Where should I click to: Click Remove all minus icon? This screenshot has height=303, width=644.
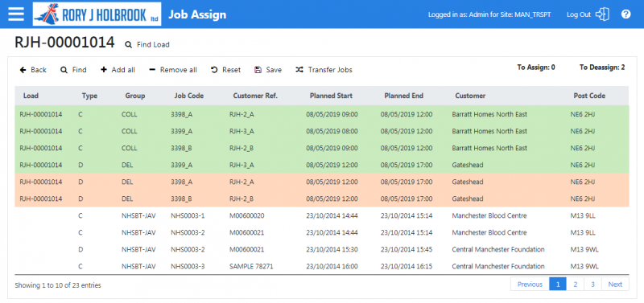pos(152,70)
